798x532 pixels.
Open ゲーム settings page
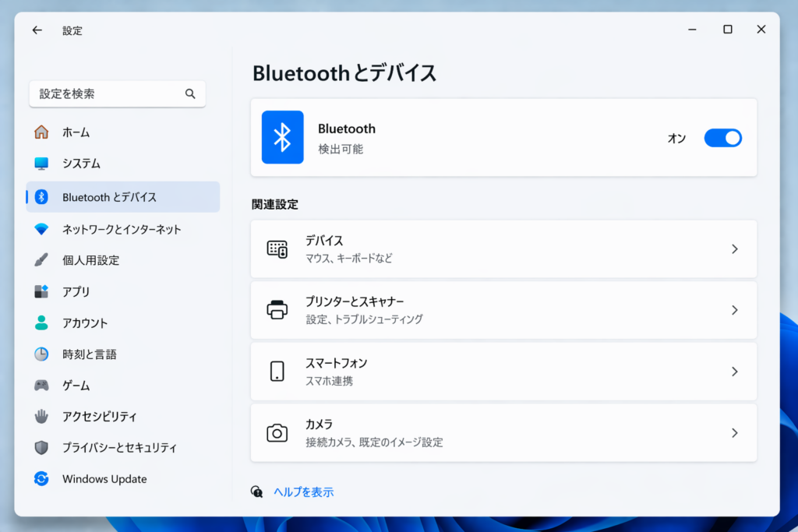tap(122, 385)
